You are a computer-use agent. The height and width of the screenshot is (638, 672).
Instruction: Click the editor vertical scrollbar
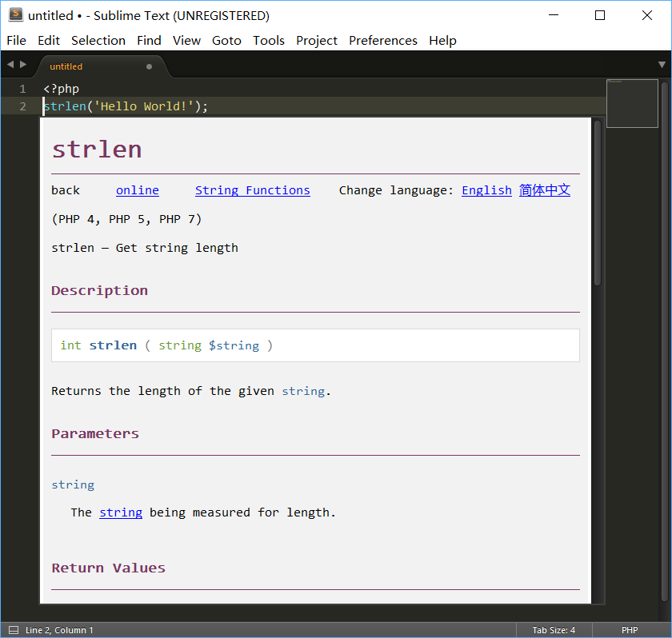(665, 342)
